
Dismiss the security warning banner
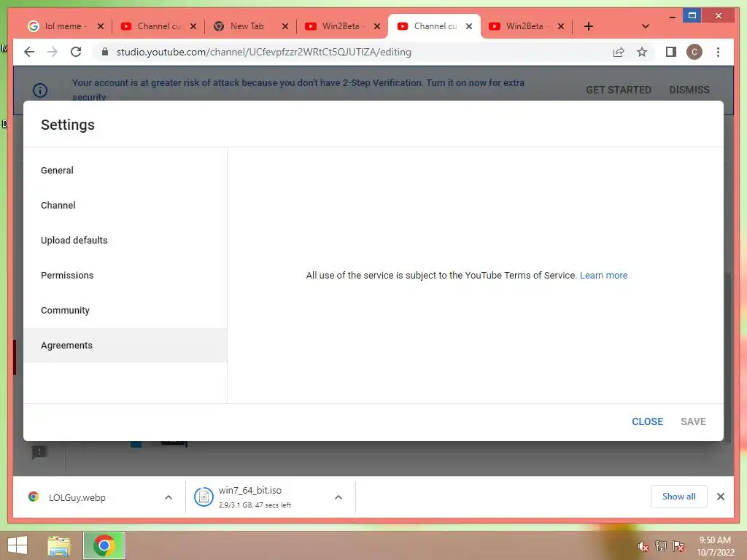point(689,90)
